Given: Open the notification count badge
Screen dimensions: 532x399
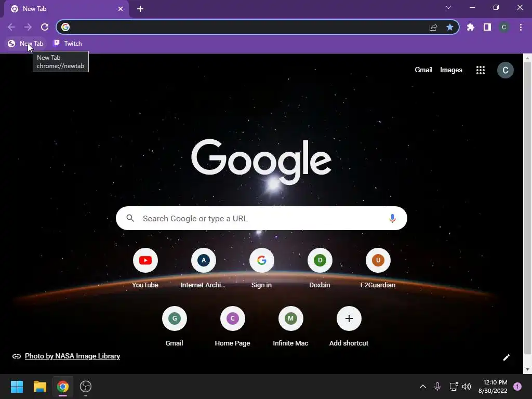Looking at the screenshot, I should (517, 387).
